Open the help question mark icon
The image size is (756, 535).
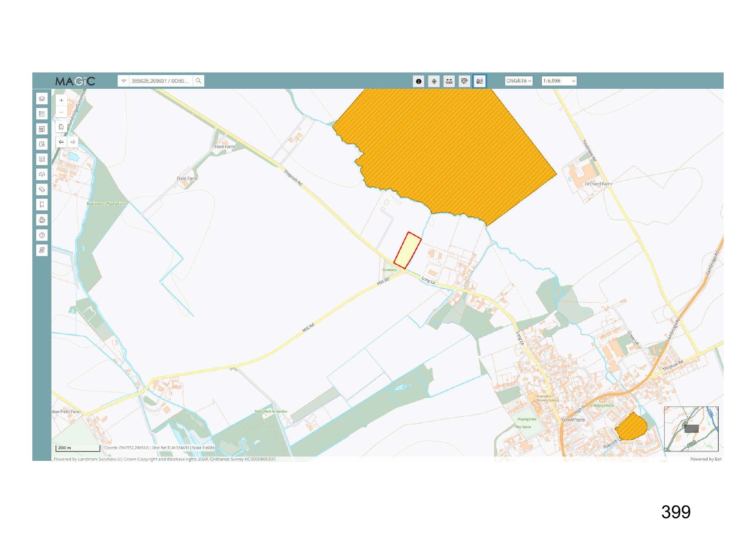coord(42,235)
